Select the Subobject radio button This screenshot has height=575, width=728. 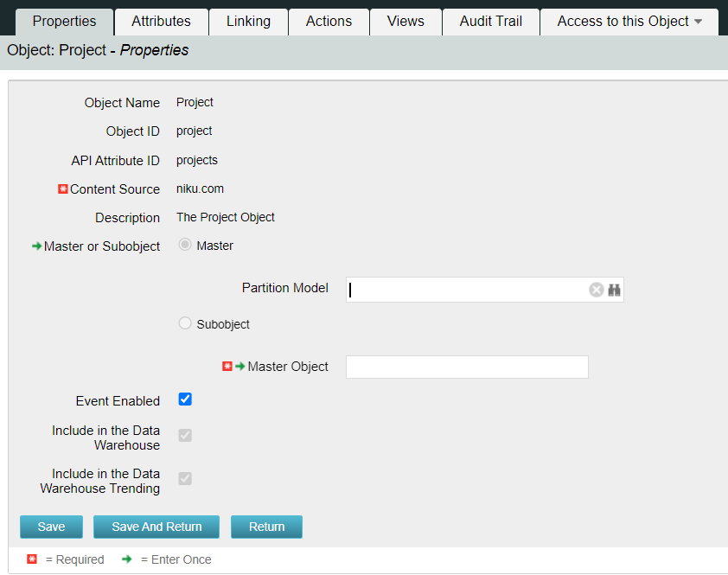click(185, 323)
